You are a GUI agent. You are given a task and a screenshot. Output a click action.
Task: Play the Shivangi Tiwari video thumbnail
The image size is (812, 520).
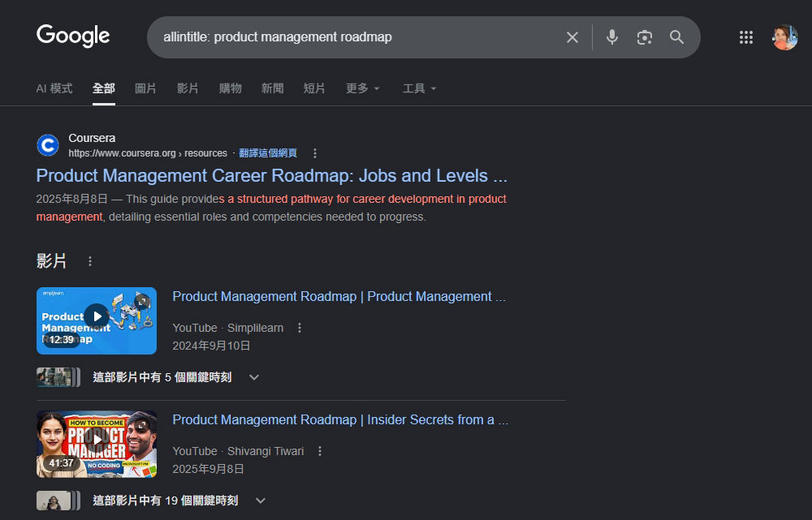pos(97,444)
